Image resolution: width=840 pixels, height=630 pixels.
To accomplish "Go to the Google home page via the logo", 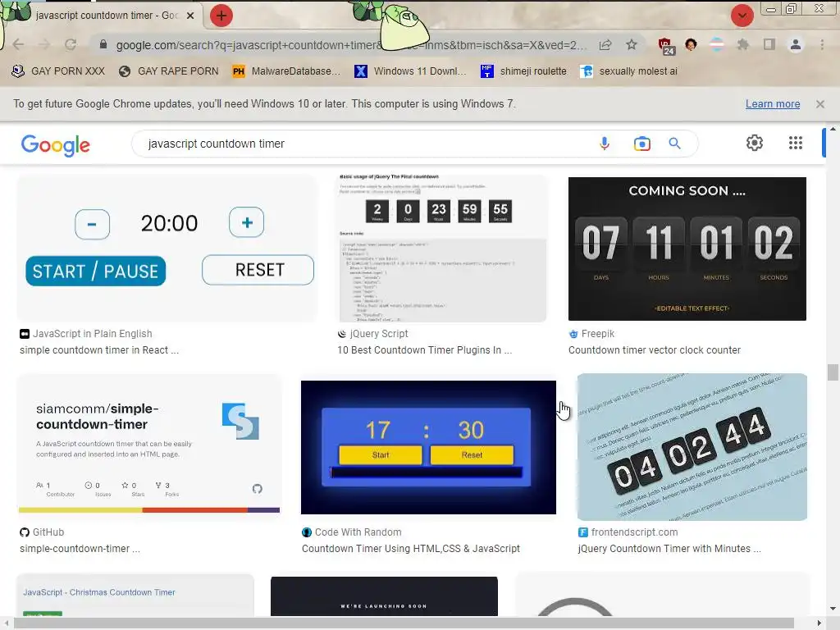I will point(56,144).
